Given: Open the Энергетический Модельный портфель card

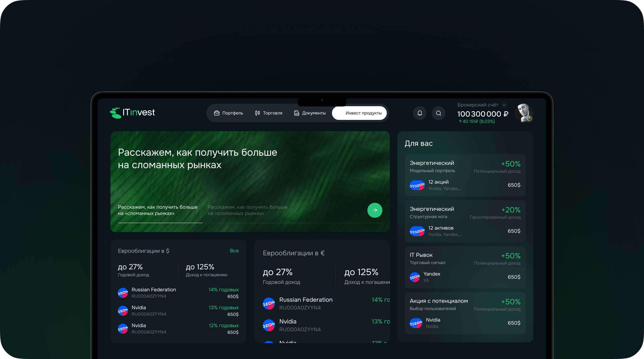Looking at the screenshot, I should pos(465,175).
